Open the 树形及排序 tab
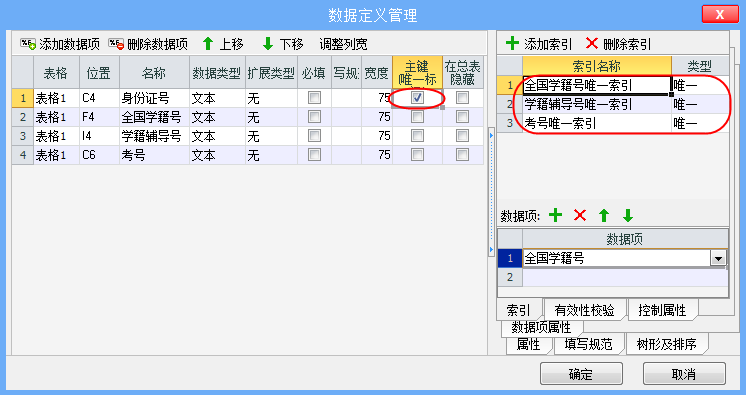This screenshot has height=395, width=746. [667, 344]
